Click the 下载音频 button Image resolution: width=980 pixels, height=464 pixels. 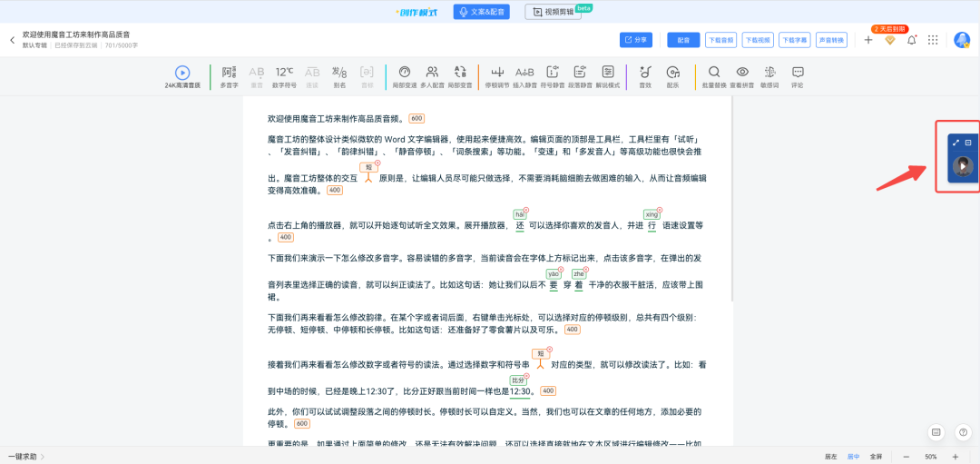click(720, 40)
